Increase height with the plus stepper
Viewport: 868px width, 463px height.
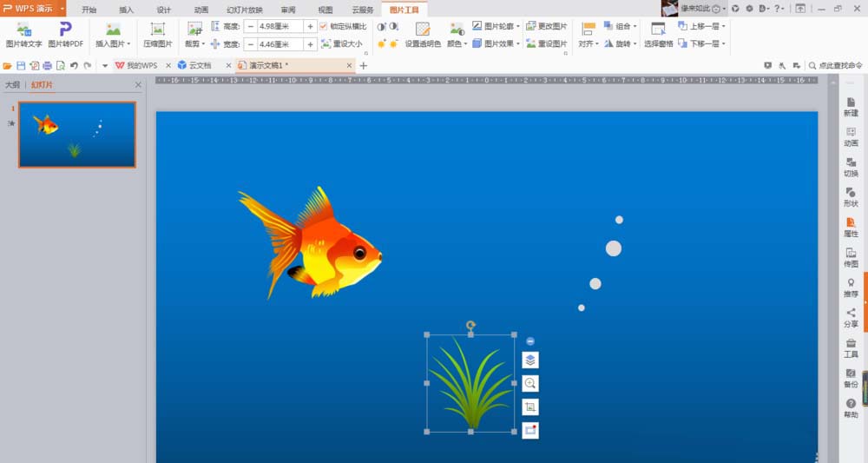310,27
